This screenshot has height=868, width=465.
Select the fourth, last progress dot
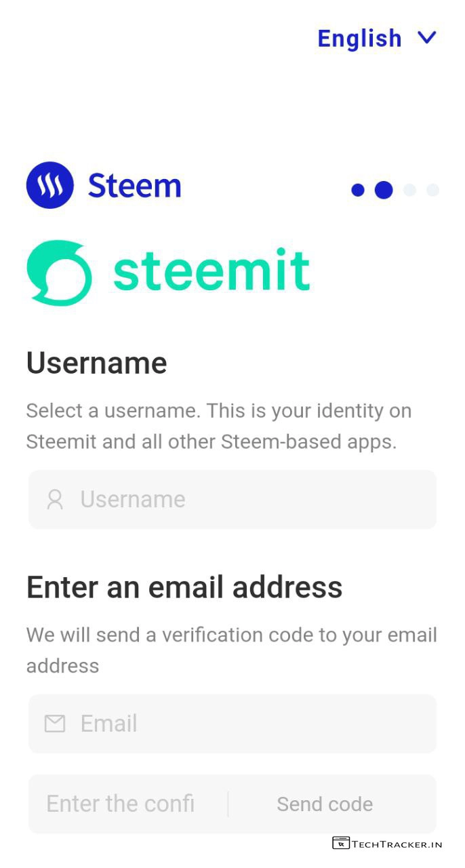tap(432, 190)
